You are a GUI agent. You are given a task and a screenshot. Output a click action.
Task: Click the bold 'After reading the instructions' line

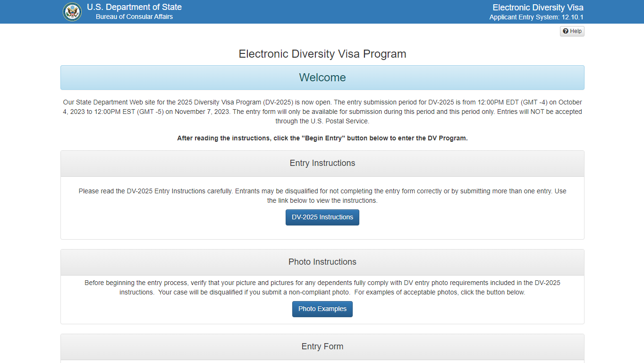(x=322, y=138)
